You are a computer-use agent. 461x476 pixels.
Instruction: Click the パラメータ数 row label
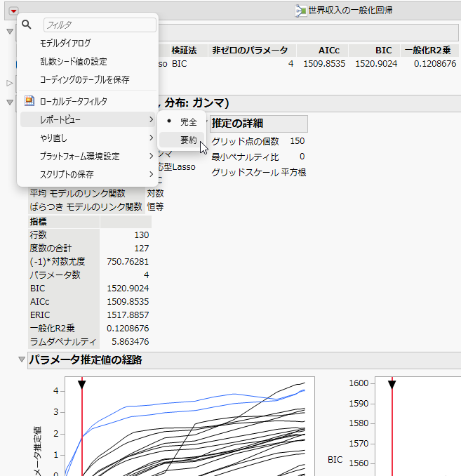click(55, 275)
